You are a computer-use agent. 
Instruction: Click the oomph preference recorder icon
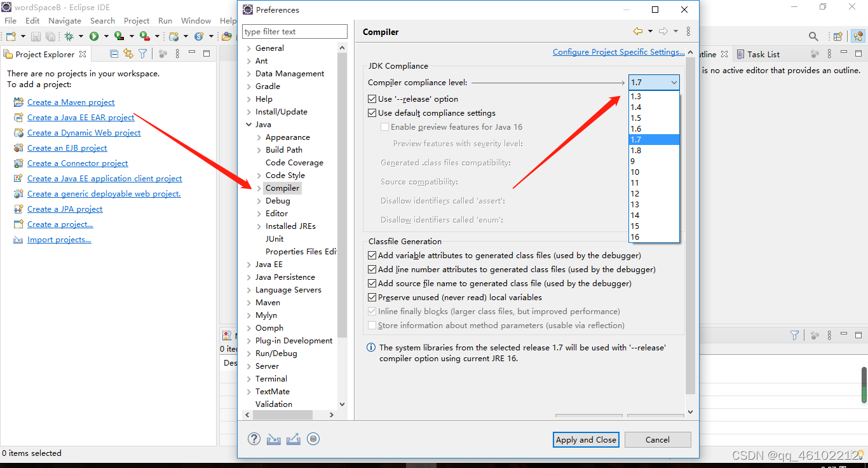click(x=313, y=439)
